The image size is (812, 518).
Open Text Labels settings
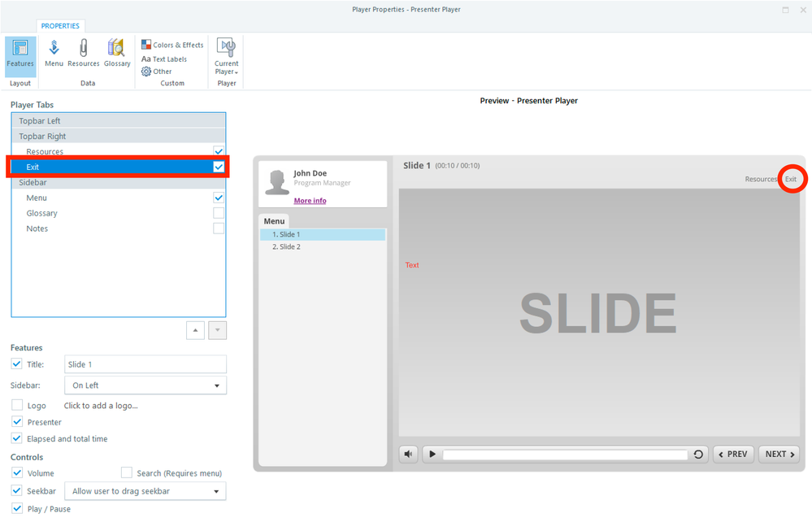point(164,59)
